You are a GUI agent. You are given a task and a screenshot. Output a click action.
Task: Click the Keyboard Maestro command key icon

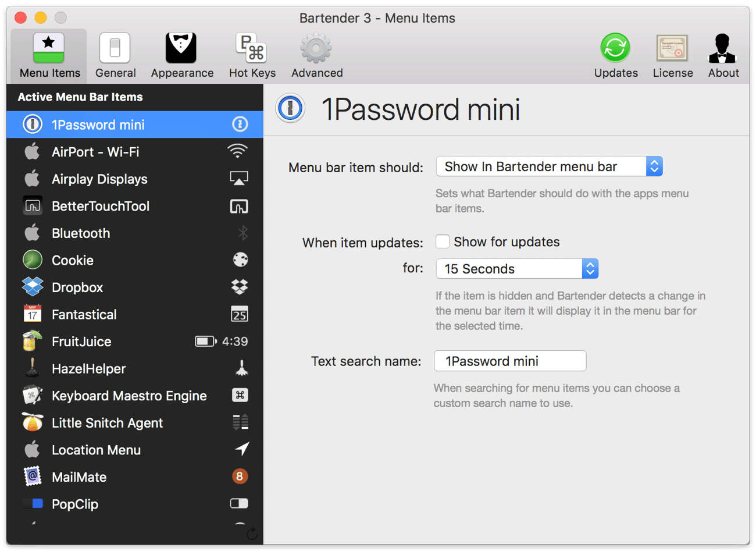coord(240,395)
